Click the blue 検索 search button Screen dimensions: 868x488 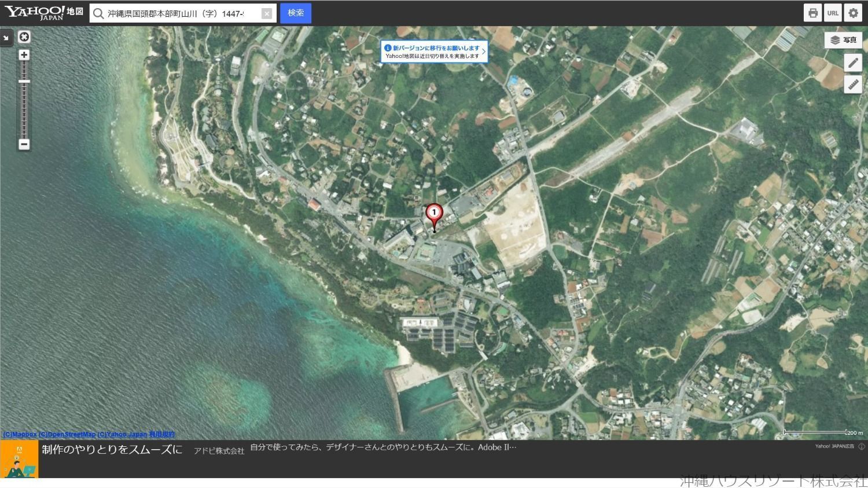[296, 13]
